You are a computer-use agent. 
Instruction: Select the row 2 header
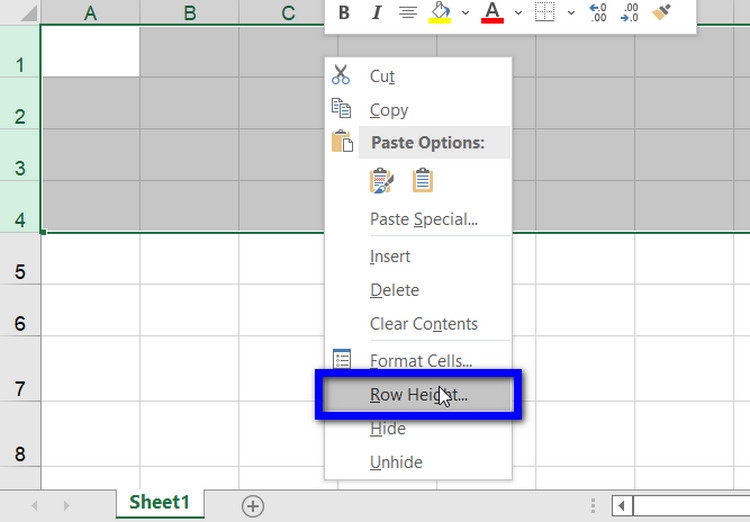coord(20,103)
